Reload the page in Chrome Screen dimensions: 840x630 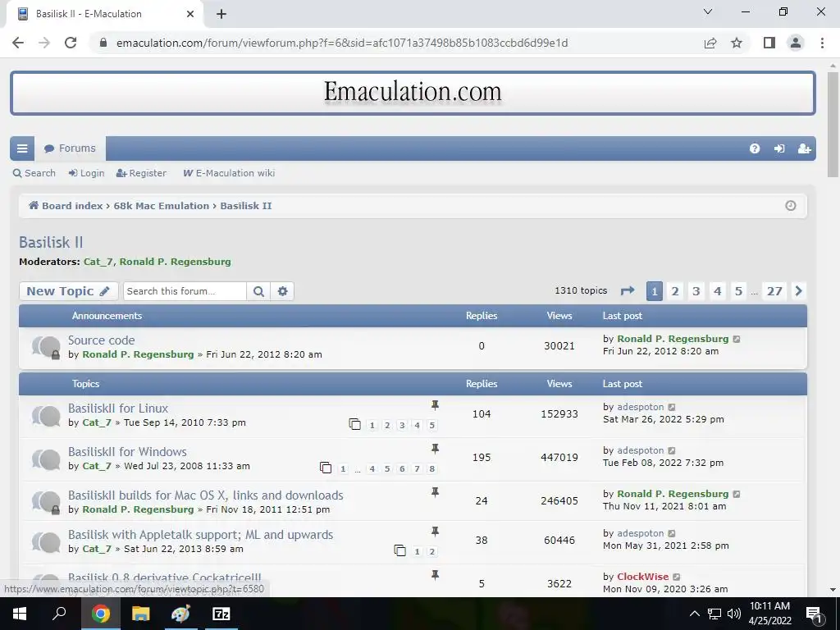point(71,43)
